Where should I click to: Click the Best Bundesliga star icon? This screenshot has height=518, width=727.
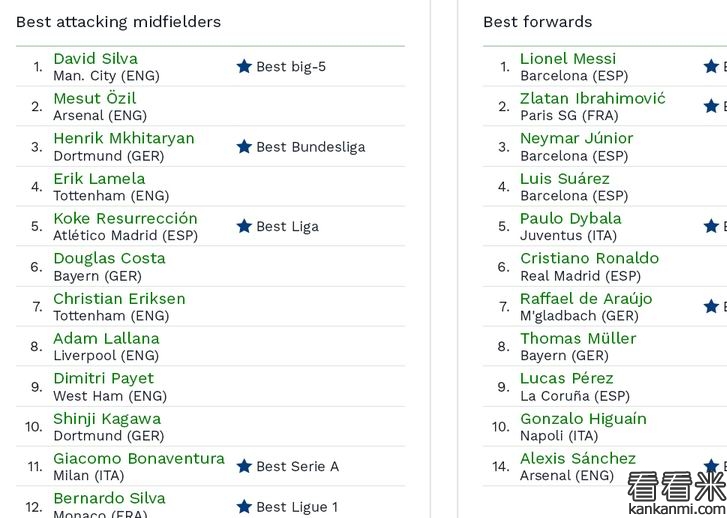244,146
